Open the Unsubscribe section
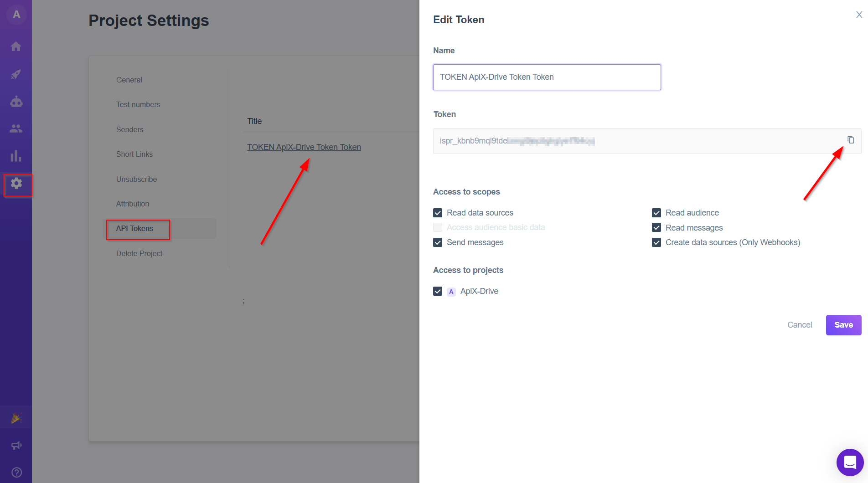This screenshot has height=483, width=868. pyautogui.click(x=136, y=179)
